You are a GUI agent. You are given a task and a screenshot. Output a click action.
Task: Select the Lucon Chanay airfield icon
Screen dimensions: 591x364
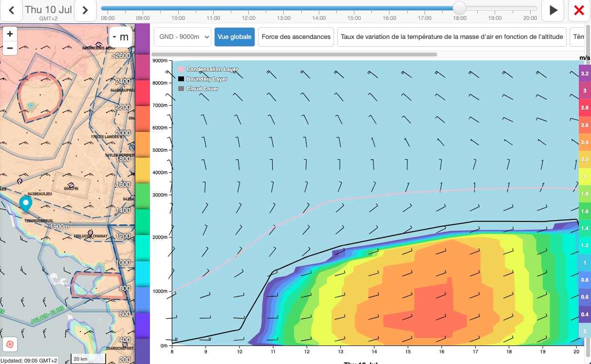pos(90,233)
